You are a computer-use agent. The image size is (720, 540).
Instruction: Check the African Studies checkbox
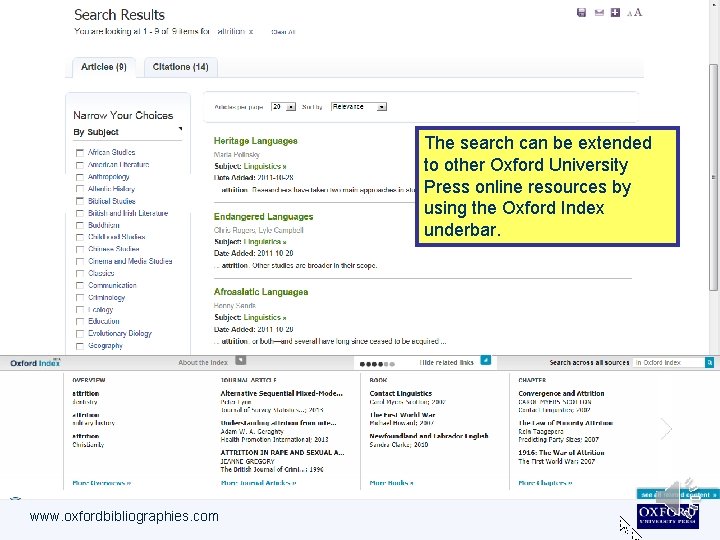79,152
